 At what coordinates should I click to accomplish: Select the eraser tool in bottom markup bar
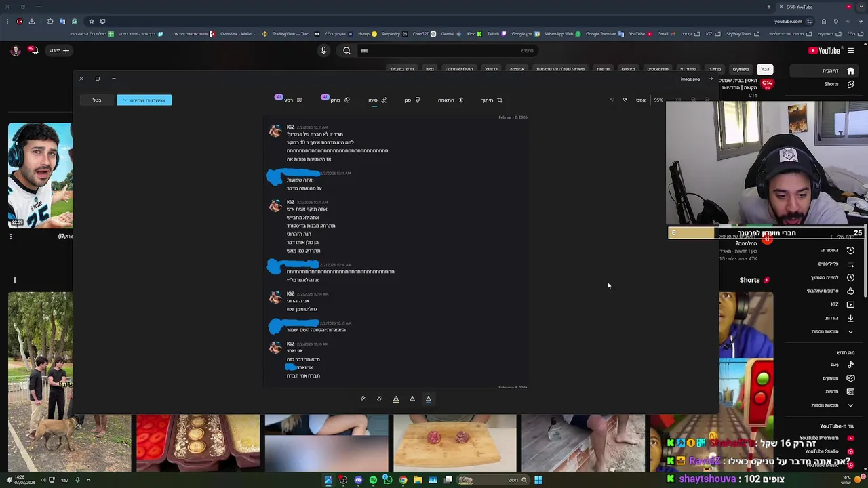click(x=380, y=399)
